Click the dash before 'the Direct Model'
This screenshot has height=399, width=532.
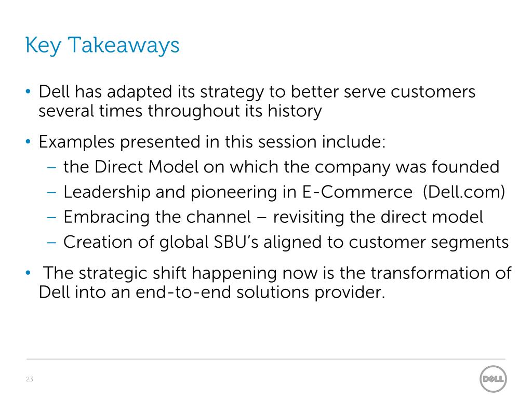(x=51, y=167)
